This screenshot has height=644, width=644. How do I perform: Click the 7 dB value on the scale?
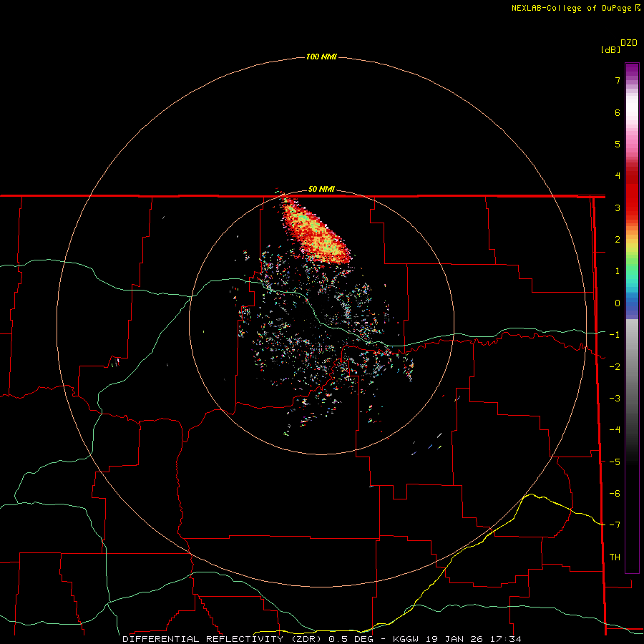click(x=618, y=80)
